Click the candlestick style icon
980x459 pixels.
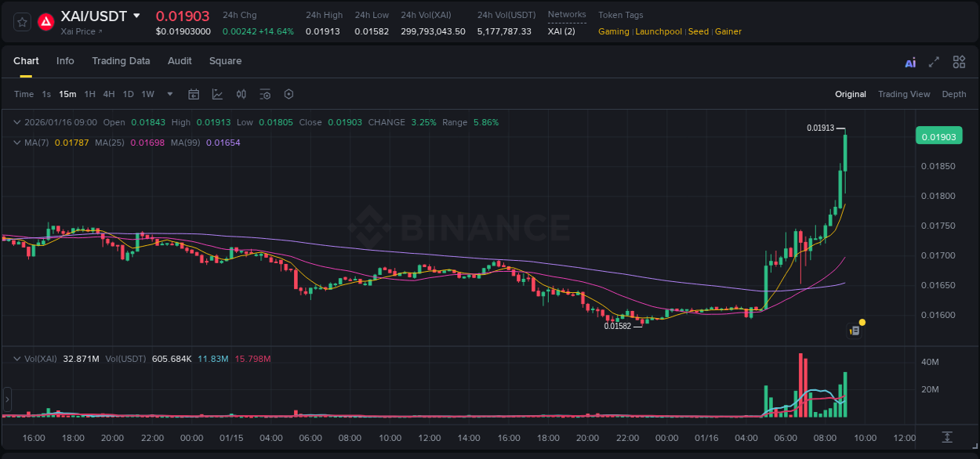tap(243, 93)
